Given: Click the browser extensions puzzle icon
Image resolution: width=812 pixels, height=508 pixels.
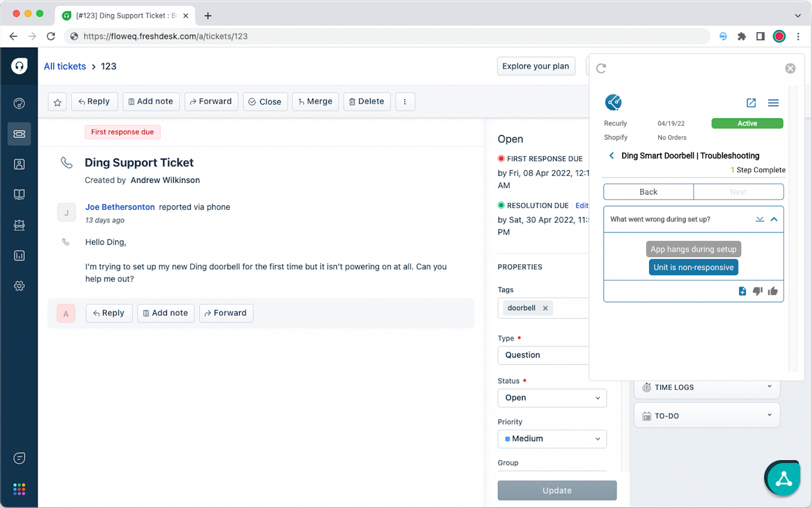Looking at the screenshot, I should pos(742,36).
